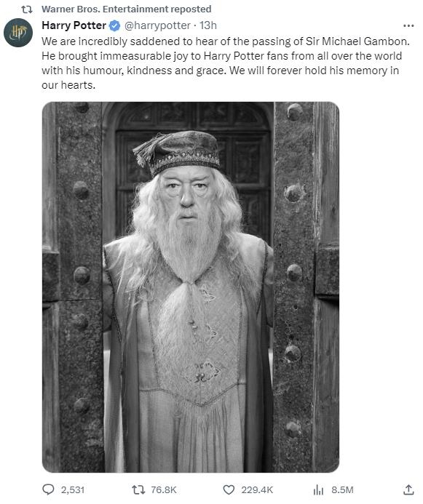The width and height of the screenshot is (423, 504).
Task: Click the 8.5M views count
Action: point(343,490)
